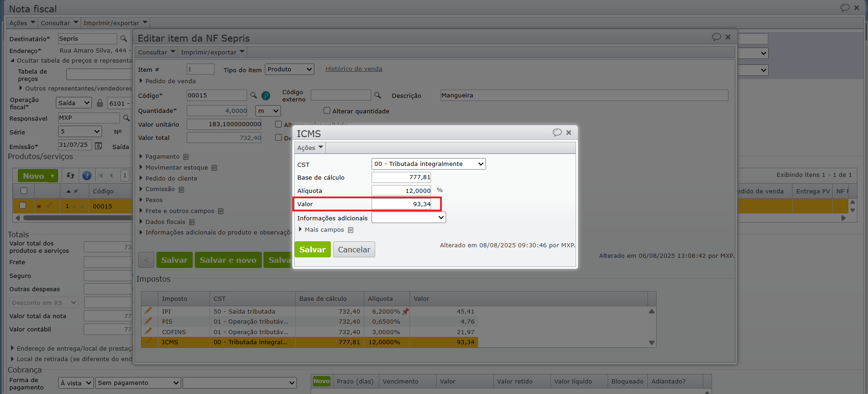Viewport: 868px width, 394px height.
Task: Open Consultar menu in Editar item dialog
Action: click(156, 52)
